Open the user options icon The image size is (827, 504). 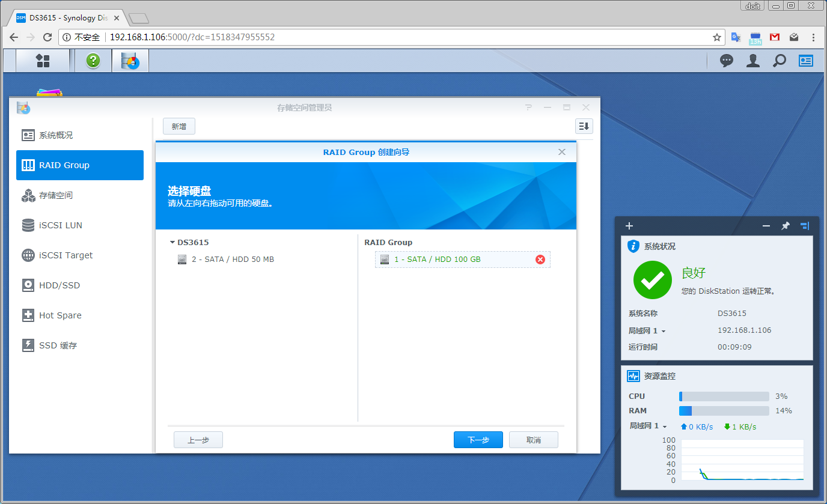coord(753,61)
